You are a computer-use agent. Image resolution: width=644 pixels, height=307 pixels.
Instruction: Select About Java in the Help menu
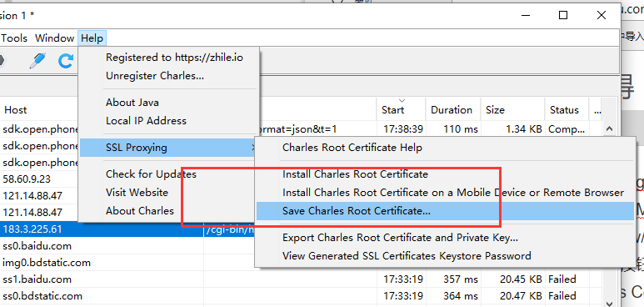[x=169, y=103]
